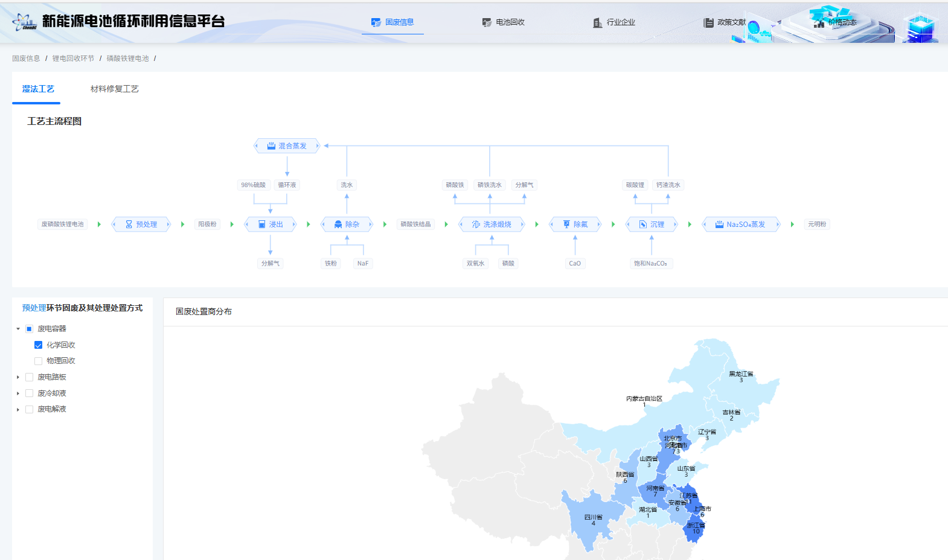The image size is (948, 560).
Task: Uncheck the 化学回收 checkbox
Action: click(x=39, y=345)
